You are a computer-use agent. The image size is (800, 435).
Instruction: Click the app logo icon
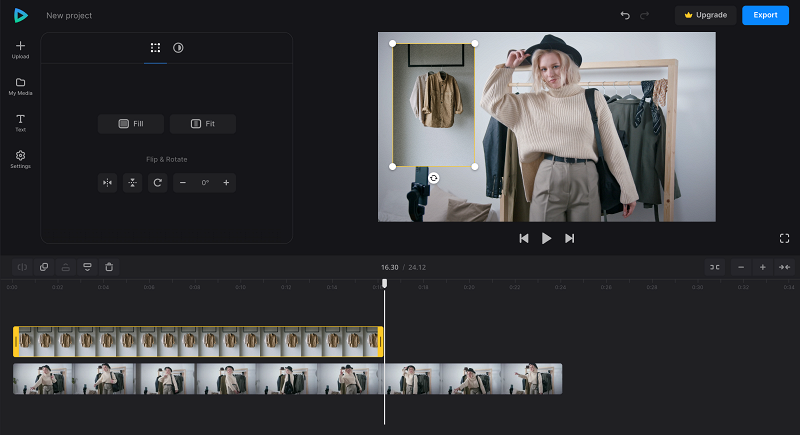point(20,15)
